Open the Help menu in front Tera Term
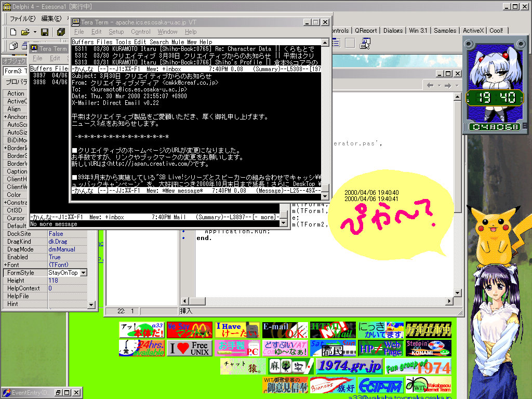The width and height of the screenshot is (532, 399). [x=191, y=32]
